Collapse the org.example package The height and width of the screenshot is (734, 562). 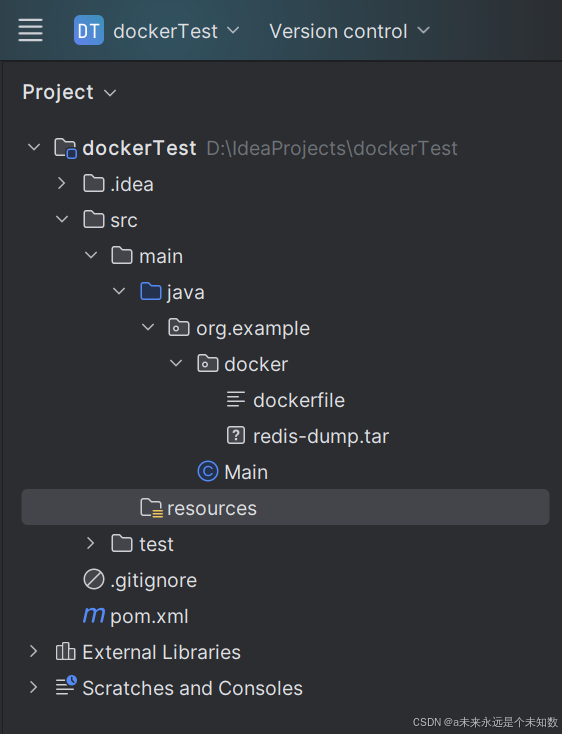(148, 327)
